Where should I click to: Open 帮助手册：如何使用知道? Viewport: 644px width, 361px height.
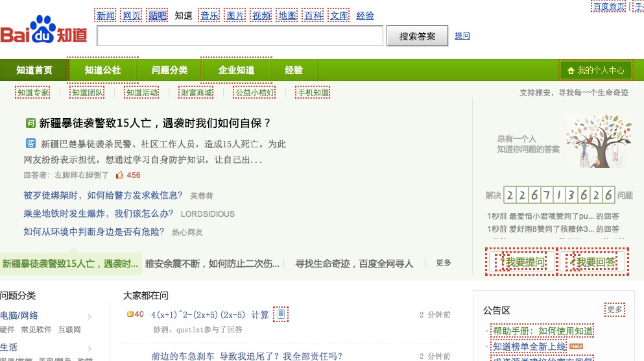pyautogui.click(x=543, y=331)
